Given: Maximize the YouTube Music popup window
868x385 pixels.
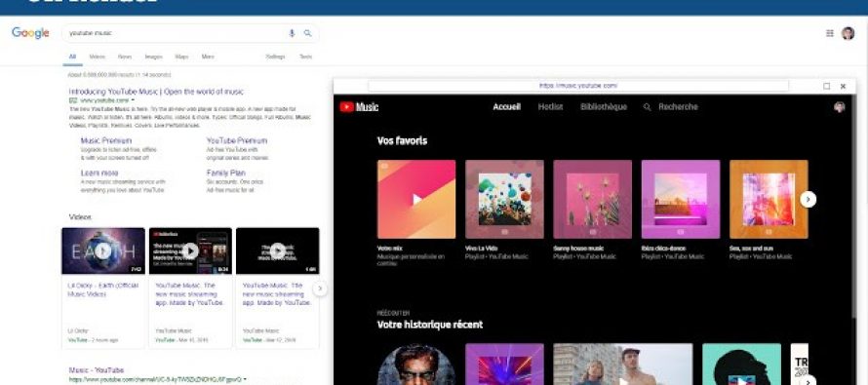Looking at the screenshot, I should [826, 87].
